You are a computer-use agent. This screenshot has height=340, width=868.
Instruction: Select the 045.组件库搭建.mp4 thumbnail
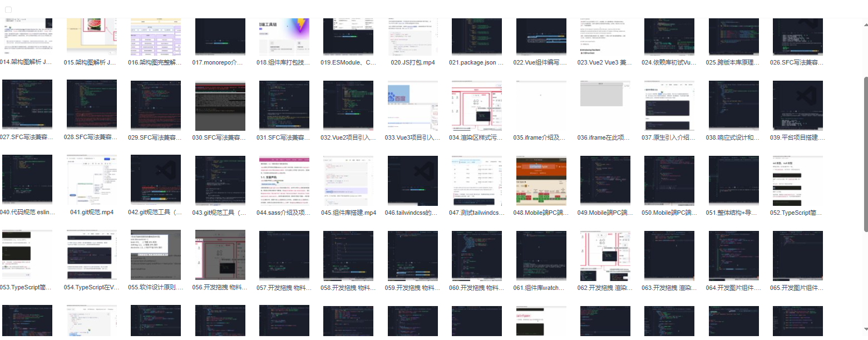click(x=348, y=180)
